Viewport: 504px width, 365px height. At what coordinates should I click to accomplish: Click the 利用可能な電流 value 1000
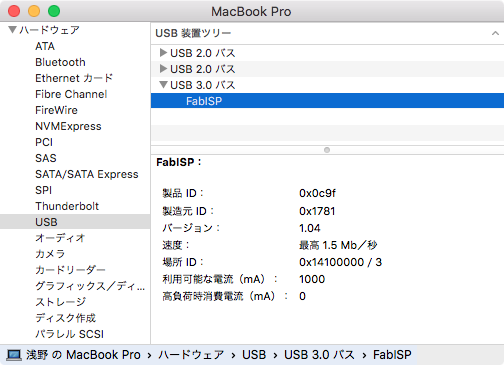click(312, 279)
